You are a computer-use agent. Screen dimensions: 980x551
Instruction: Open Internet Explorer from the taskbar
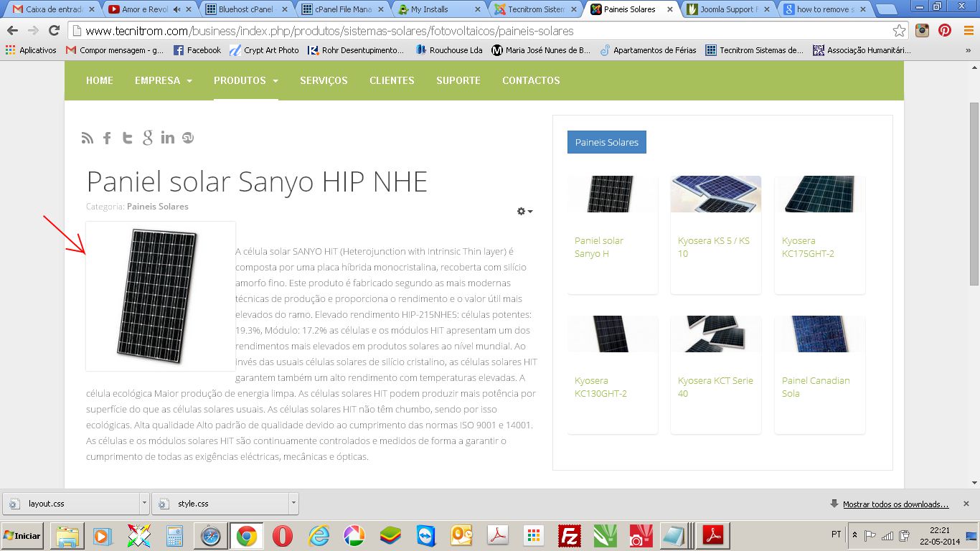click(319, 536)
